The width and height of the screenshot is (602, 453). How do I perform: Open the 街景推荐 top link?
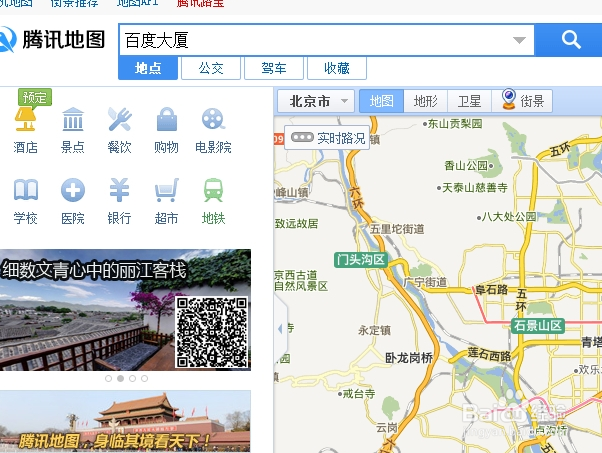point(74,3)
